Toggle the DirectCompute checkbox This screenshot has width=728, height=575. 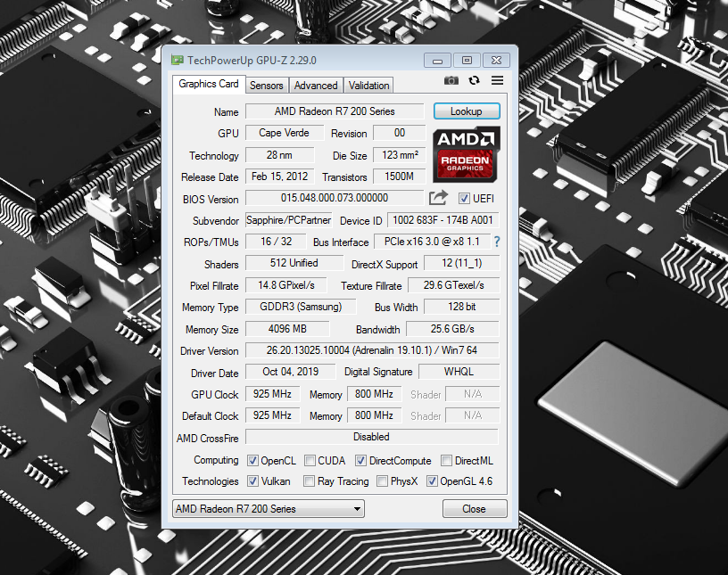point(360,460)
